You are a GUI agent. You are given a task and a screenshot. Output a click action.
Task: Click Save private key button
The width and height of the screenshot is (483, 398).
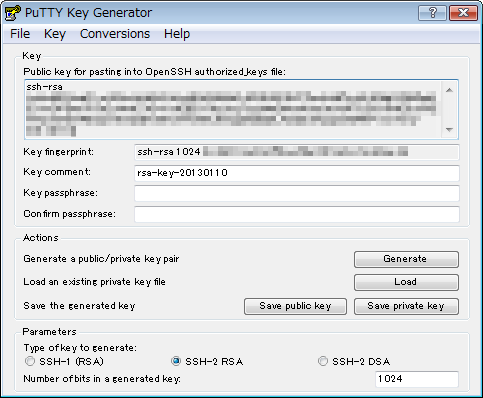point(406,306)
